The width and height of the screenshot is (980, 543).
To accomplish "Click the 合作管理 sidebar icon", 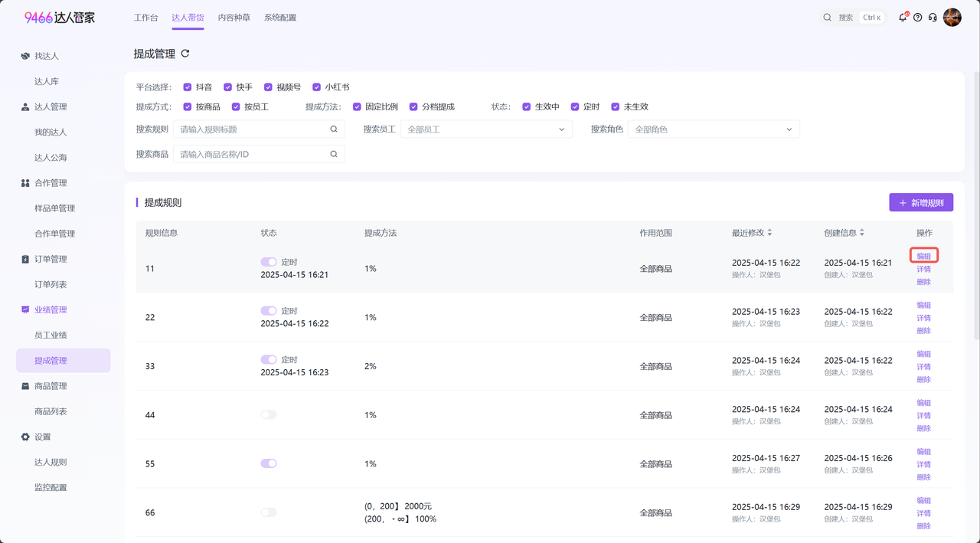I will 25,183.
